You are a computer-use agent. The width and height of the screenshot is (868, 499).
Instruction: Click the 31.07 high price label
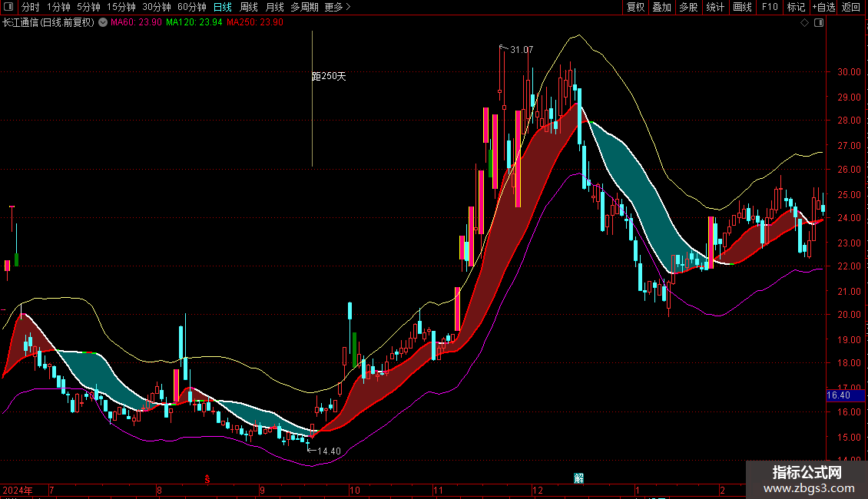click(521, 50)
